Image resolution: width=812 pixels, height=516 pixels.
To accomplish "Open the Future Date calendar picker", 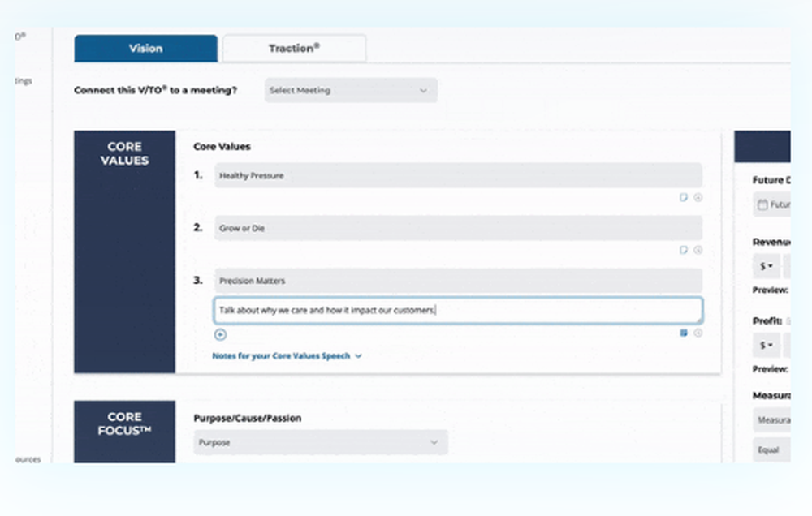I will coord(771,204).
